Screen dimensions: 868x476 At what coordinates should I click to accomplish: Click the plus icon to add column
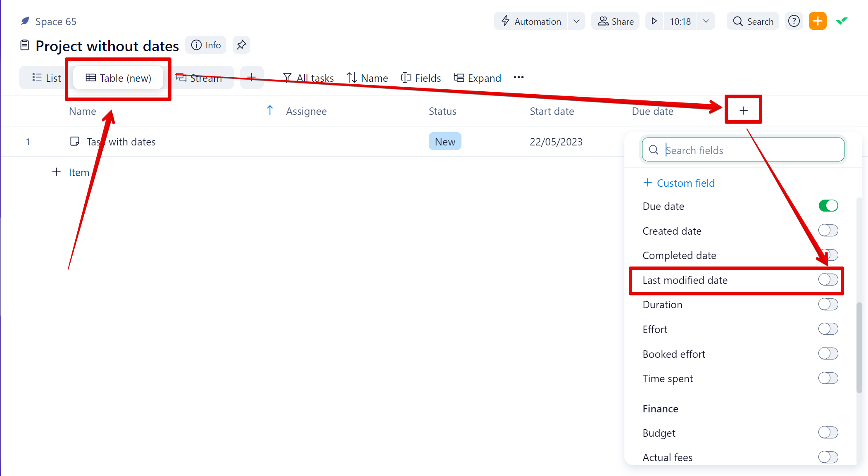point(743,110)
